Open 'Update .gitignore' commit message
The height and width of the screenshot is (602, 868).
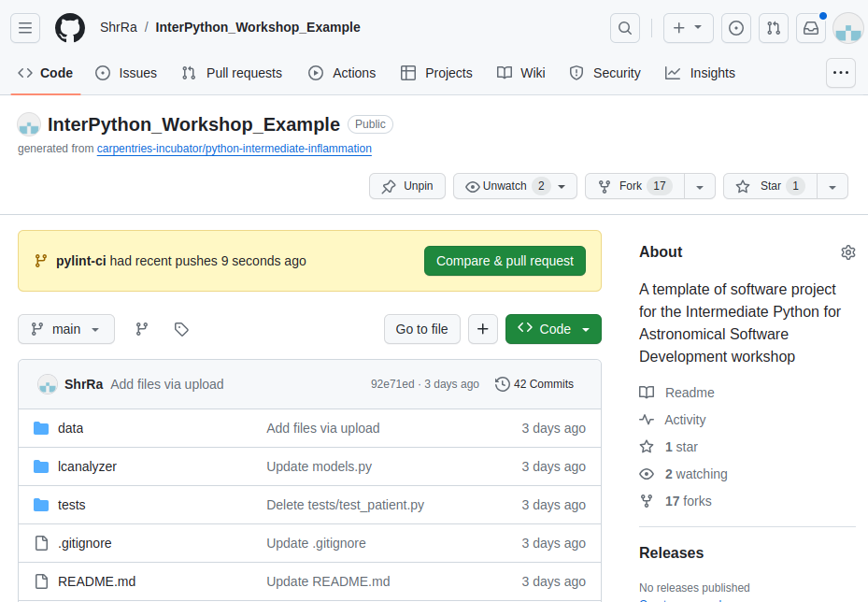pos(316,543)
